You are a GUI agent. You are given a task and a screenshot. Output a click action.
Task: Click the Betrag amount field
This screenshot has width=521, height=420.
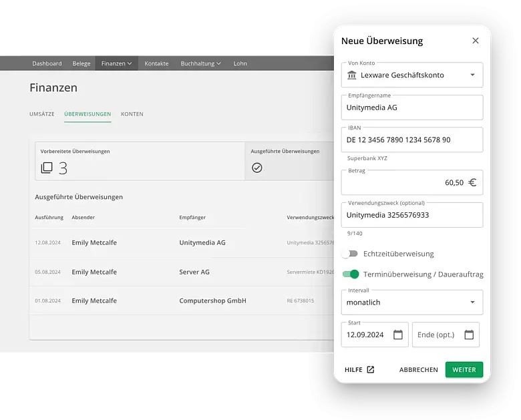click(412, 182)
